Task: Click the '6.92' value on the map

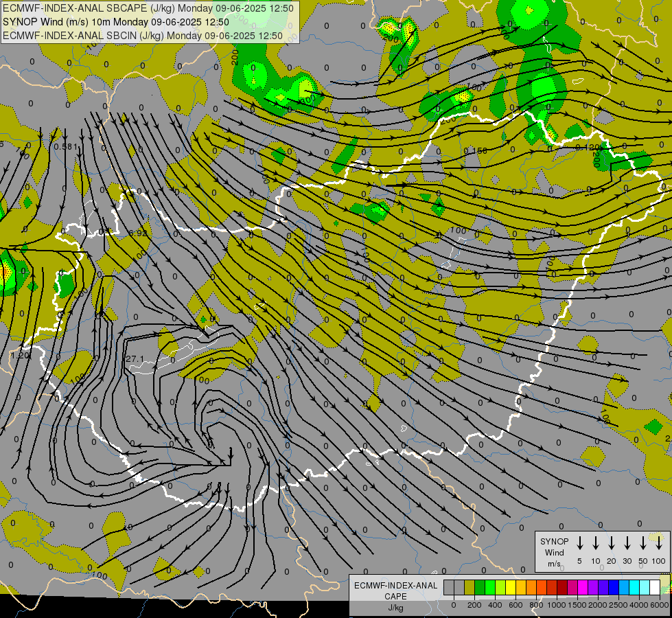Action: click(x=138, y=233)
